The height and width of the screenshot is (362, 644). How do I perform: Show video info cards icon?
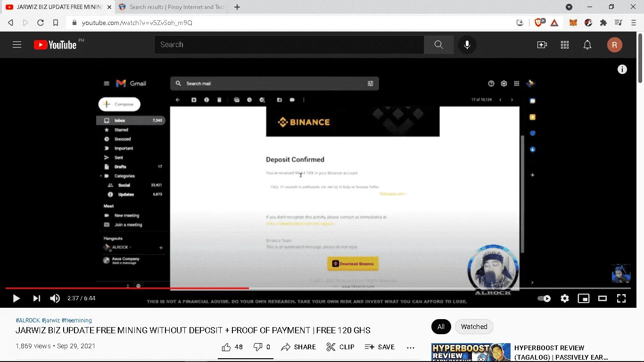[622, 69]
